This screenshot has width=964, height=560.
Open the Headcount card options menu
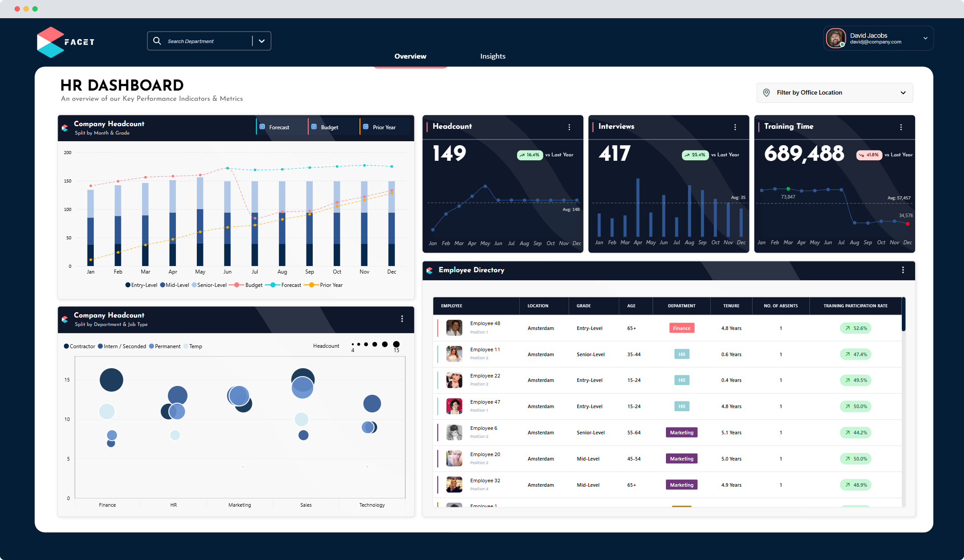pos(569,127)
